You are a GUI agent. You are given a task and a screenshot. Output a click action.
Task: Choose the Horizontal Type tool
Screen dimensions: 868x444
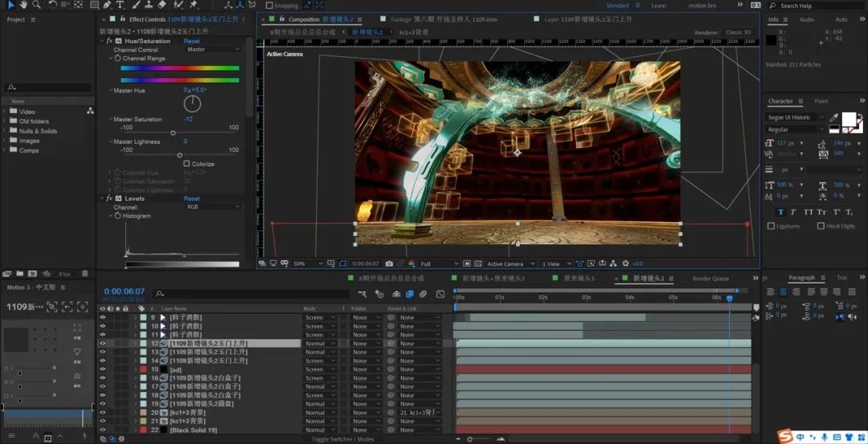pos(119,5)
